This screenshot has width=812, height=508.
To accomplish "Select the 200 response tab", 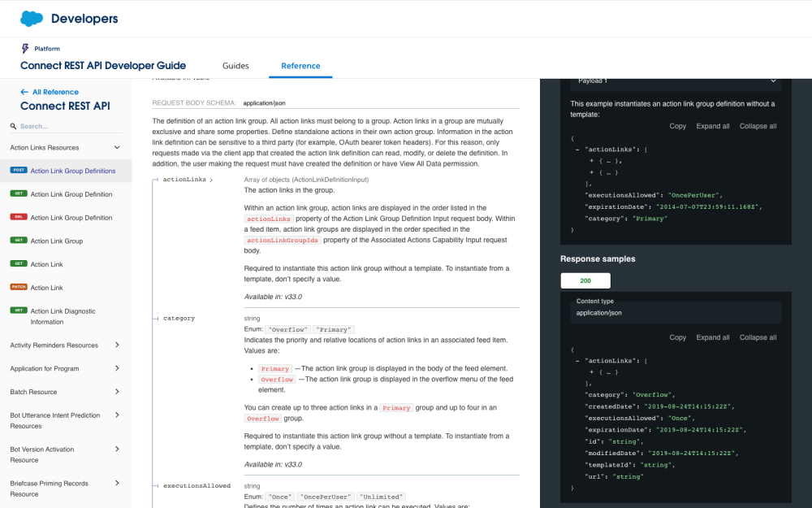I will [585, 280].
